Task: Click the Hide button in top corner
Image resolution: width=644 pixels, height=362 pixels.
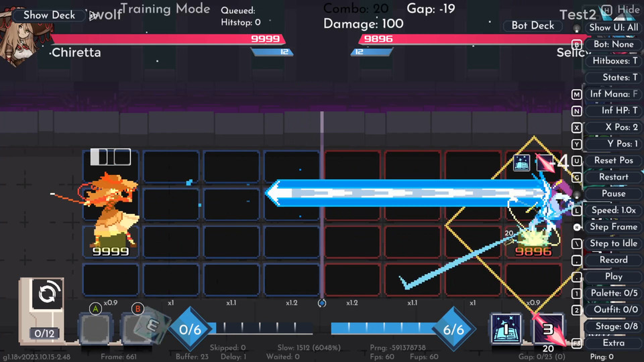Action: pyautogui.click(x=629, y=10)
